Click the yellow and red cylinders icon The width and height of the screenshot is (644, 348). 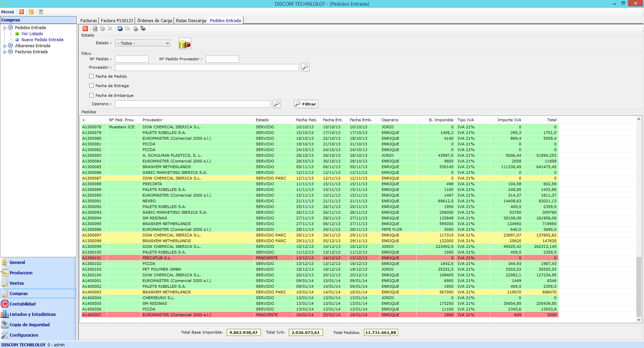pyautogui.click(x=184, y=44)
